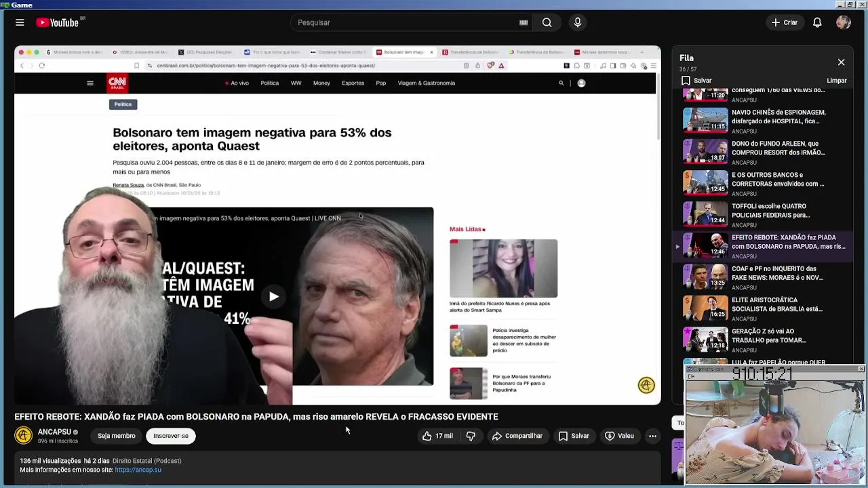
Task: Open the YouTube guide hamburger menu
Action: 20,22
